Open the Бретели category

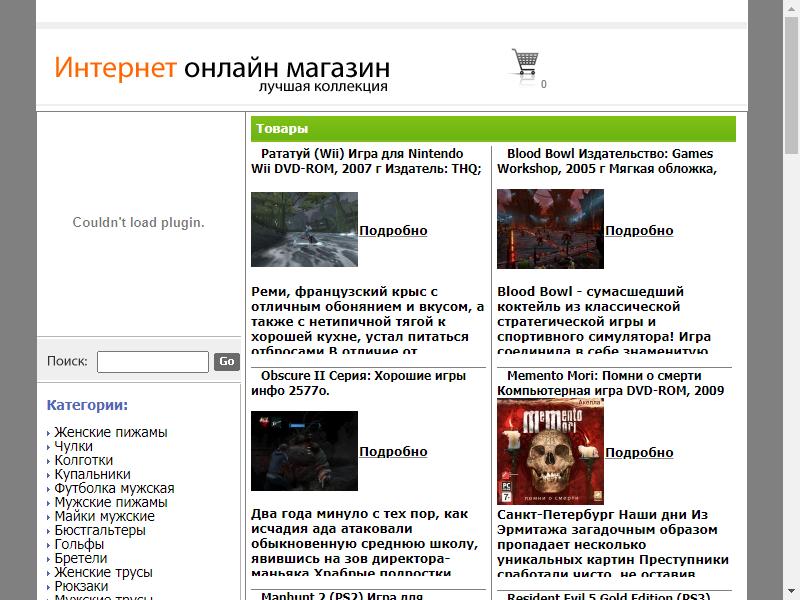point(81,558)
